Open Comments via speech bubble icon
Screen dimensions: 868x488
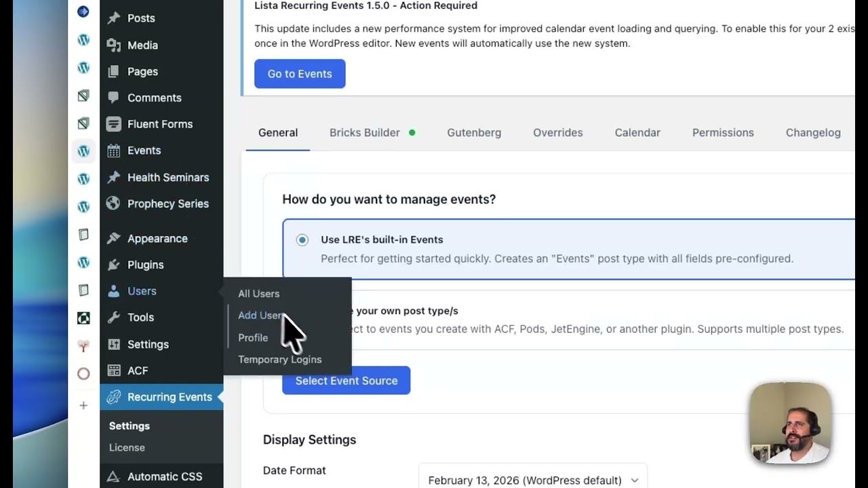pos(114,98)
